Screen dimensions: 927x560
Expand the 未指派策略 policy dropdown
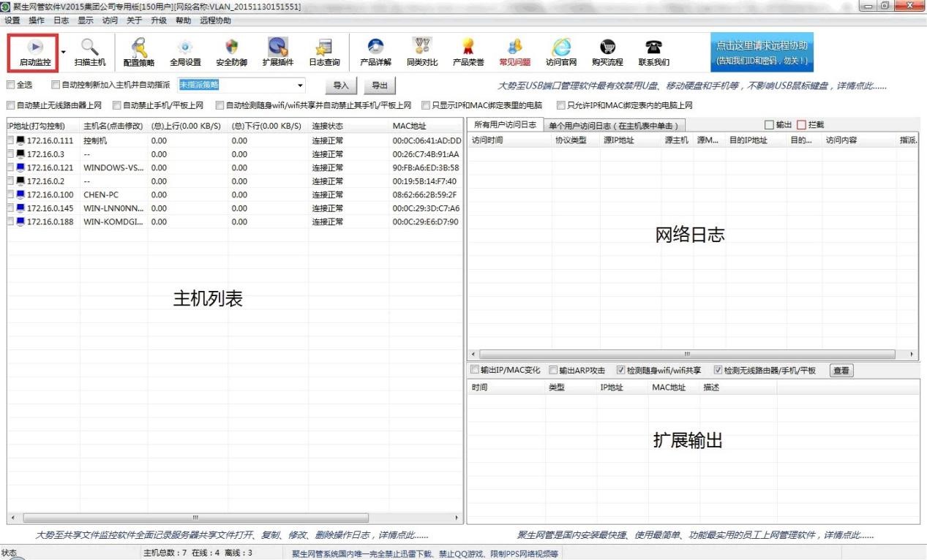coord(300,86)
